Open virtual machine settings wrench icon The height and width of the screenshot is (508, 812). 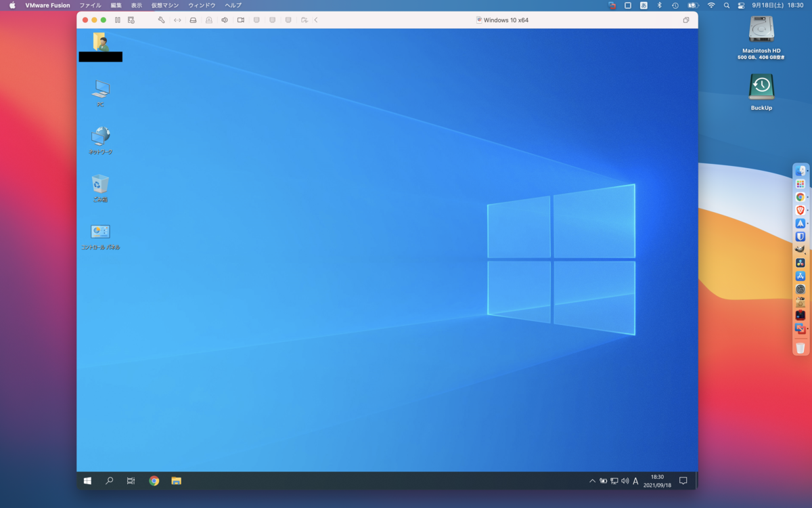click(x=161, y=20)
